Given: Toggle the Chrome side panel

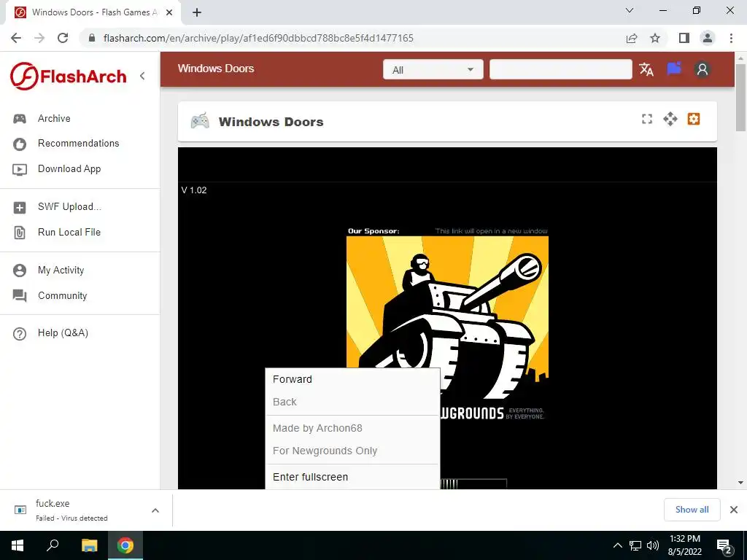Looking at the screenshot, I should (684, 38).
